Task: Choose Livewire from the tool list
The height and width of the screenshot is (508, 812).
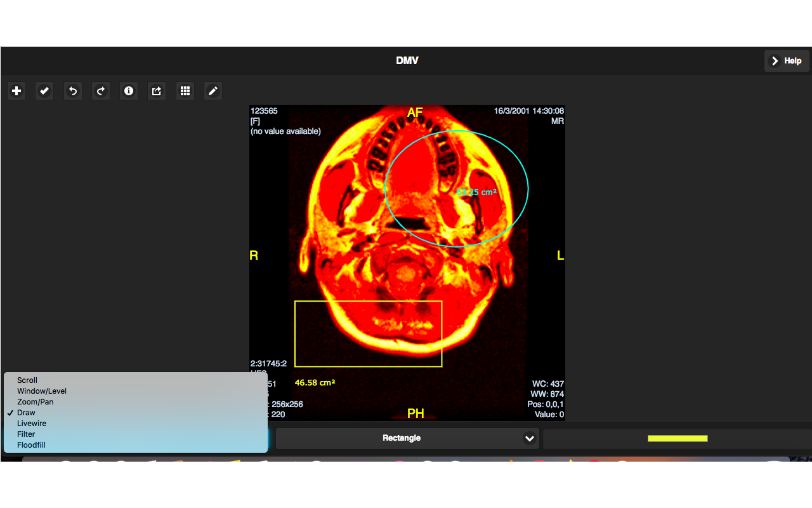Action: click(x=136, y=424)
